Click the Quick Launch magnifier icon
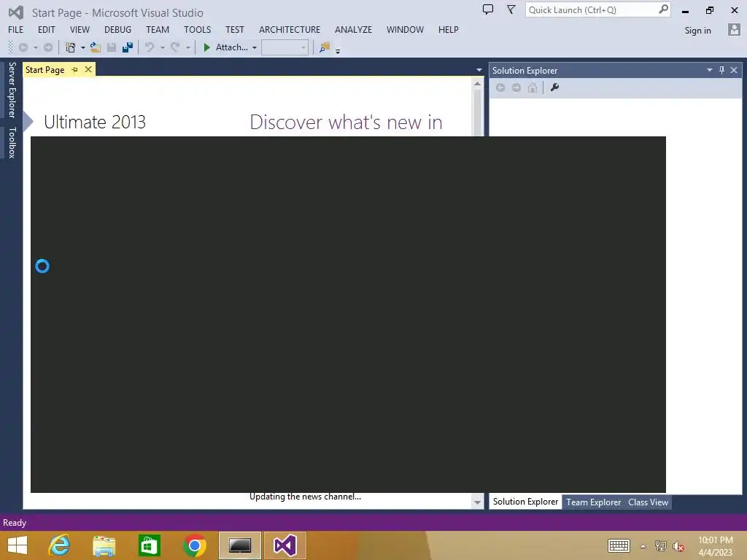Image resolution: width=747 pixels, height=560 pixels. 663,9
